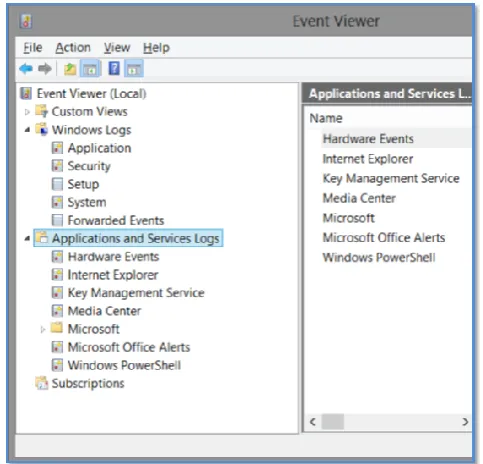Open the View menu
This screenshot has height=464, width=483.
(117, 48)
